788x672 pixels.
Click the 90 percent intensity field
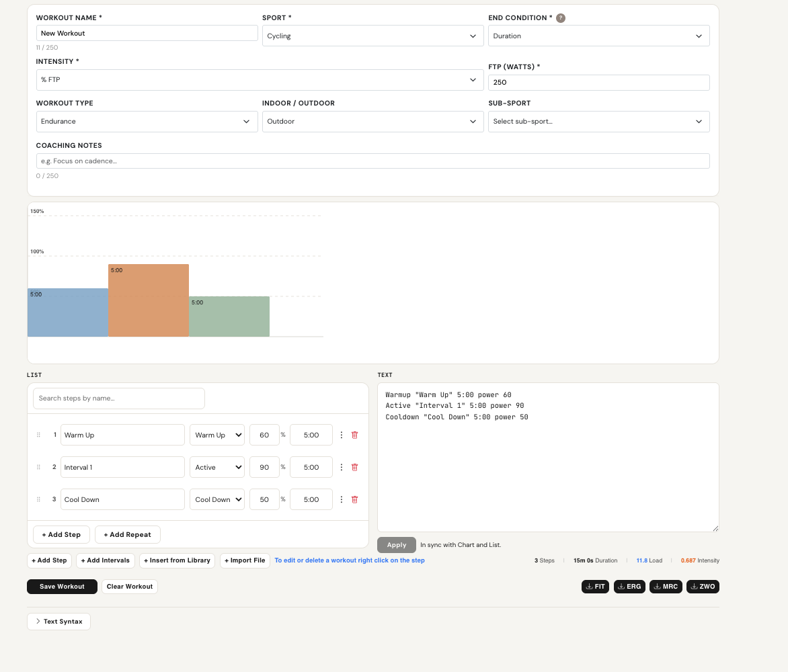pos(264,467)
